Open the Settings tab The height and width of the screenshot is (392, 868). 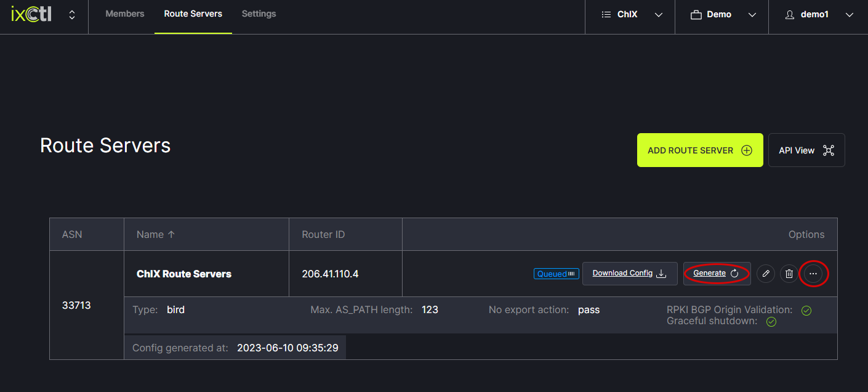point(259,14)
